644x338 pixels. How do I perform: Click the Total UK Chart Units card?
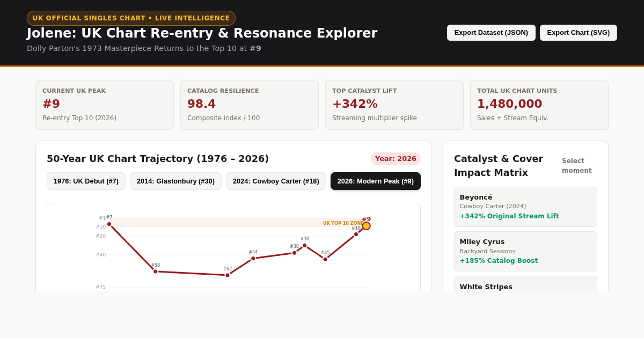[539, 105]
